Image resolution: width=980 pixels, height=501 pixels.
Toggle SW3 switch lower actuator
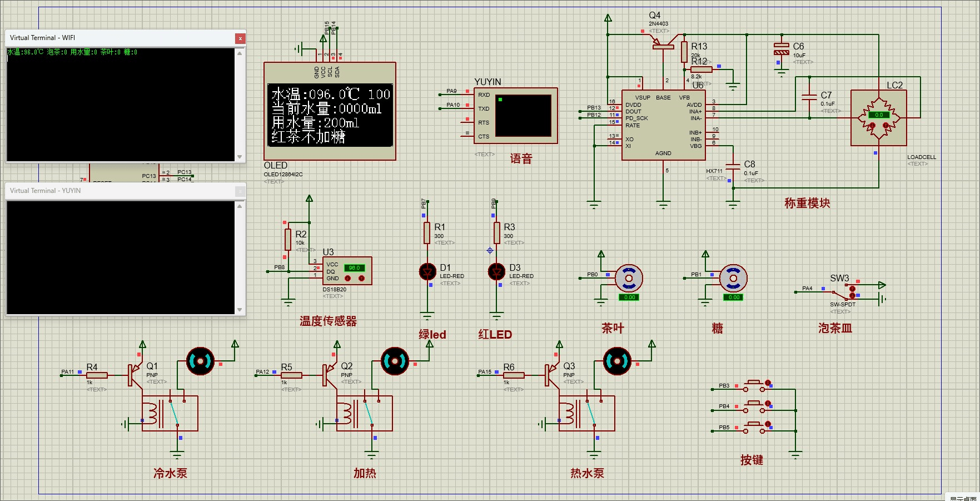[x=852, y=296]
